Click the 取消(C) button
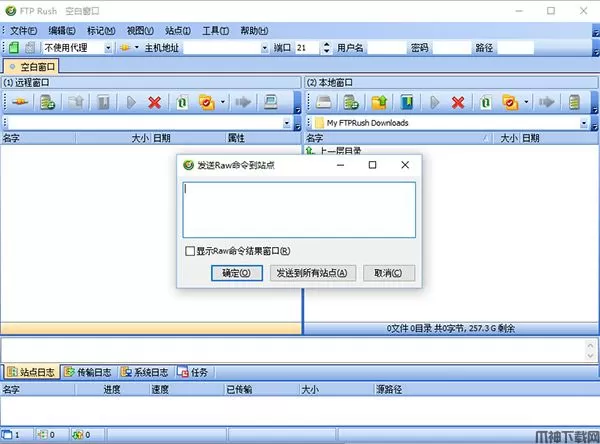The width and height of the screenshot is (600, 444). click(389, 273)
